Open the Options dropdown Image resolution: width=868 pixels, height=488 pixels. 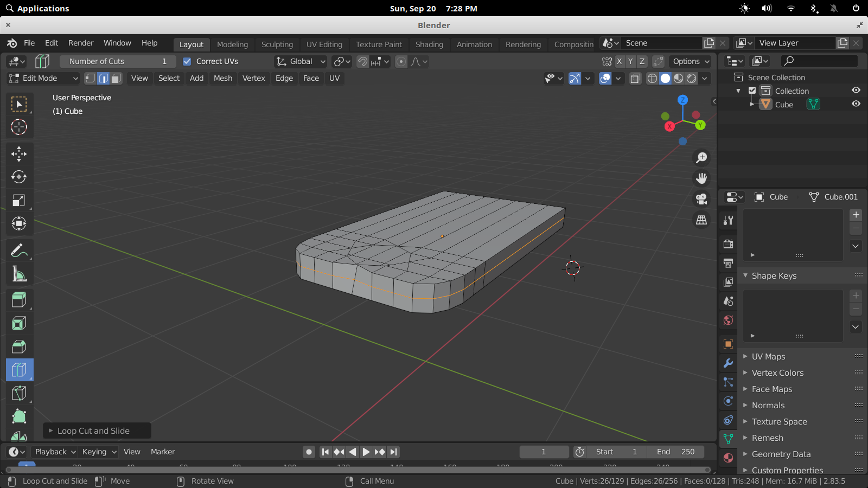click(x=691, y=61)
